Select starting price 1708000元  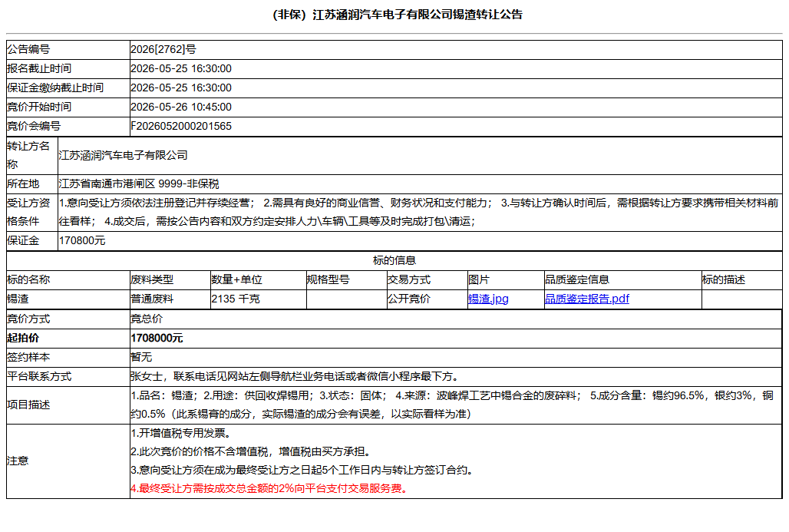157,339
